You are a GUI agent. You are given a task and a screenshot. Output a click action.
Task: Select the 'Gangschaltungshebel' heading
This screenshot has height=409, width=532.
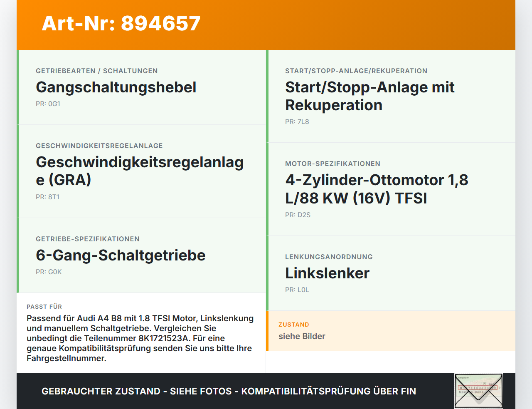point(116,87)
